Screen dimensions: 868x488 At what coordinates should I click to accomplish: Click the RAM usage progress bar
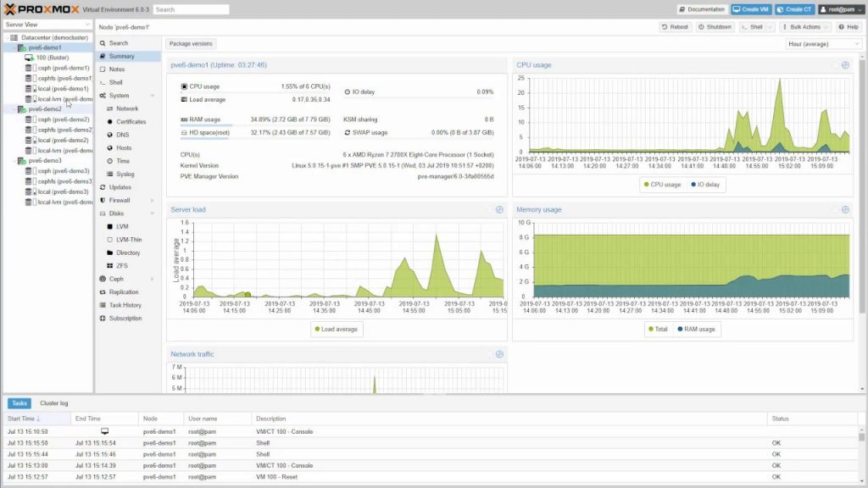(206, 125)
